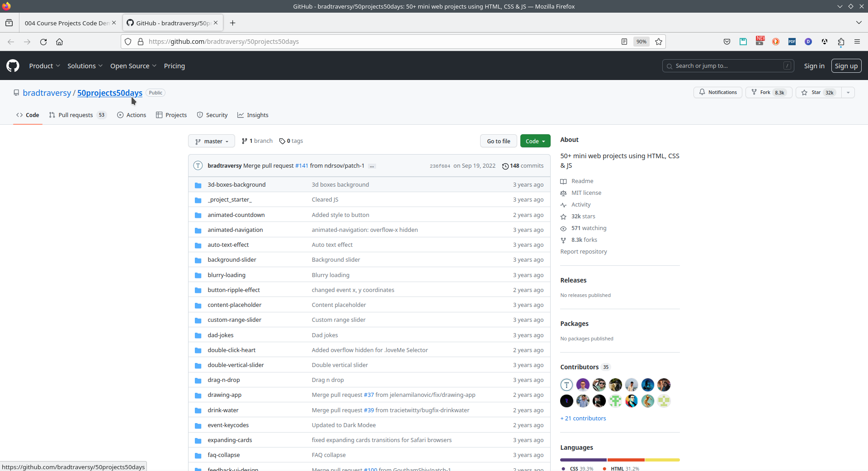List all Firefox tabs

[x=859, y=23]
